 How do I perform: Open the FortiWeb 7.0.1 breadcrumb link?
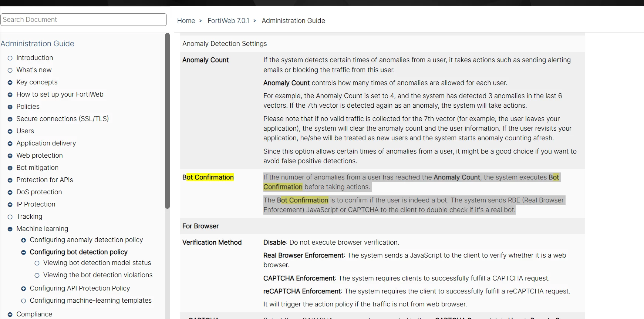228,21
